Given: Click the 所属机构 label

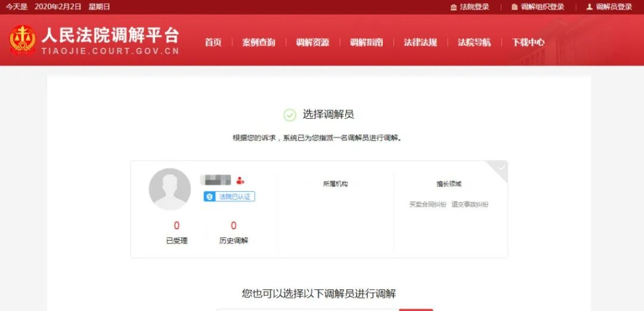Looking at the screenshot, I should 335,184.
